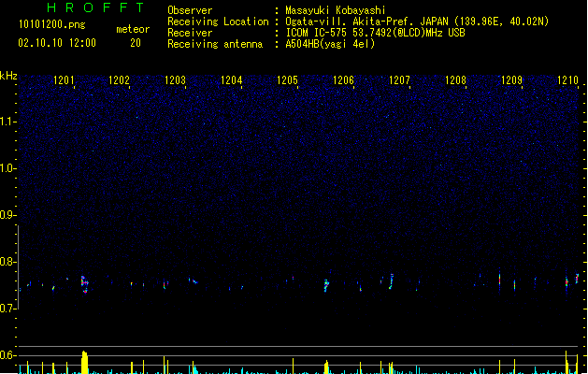Click the Receiver label
The image size is (588, 374).
(190, 33)
